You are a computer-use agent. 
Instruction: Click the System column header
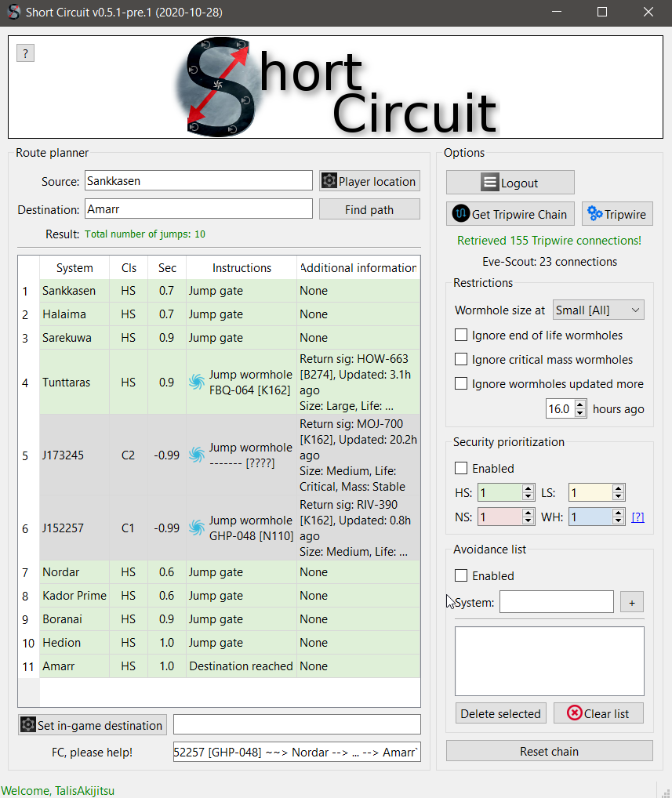coord(74,267)
